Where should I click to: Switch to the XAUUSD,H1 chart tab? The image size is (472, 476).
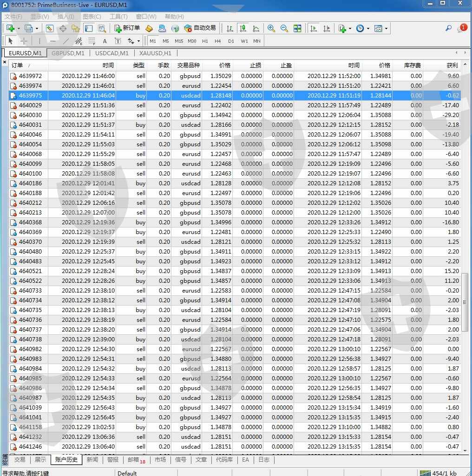point(155,53)
